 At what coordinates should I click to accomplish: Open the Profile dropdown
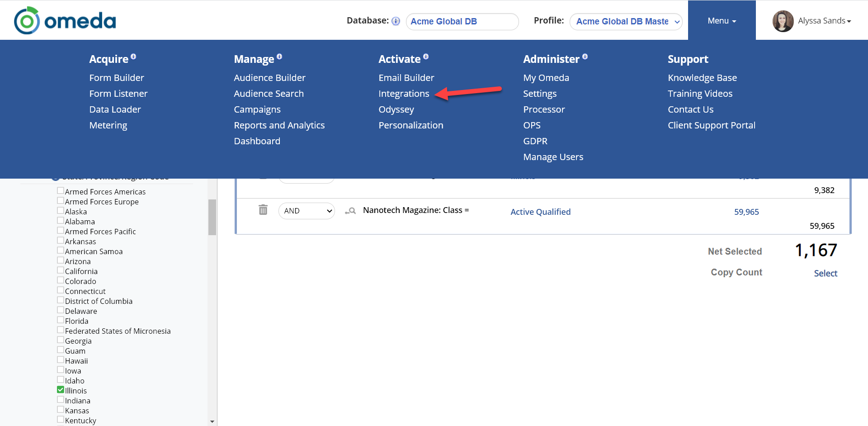626,21
